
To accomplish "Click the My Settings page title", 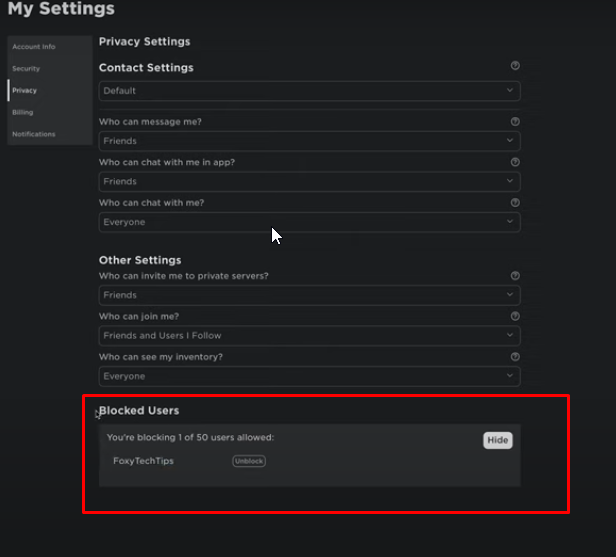I will click(x=61, y=8).
